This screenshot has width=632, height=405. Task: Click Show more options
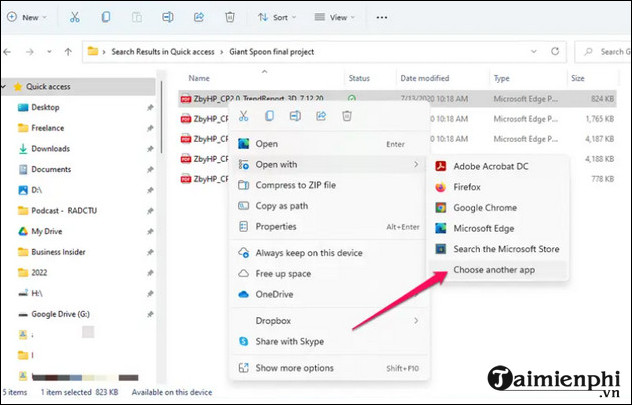click(329, 368)
